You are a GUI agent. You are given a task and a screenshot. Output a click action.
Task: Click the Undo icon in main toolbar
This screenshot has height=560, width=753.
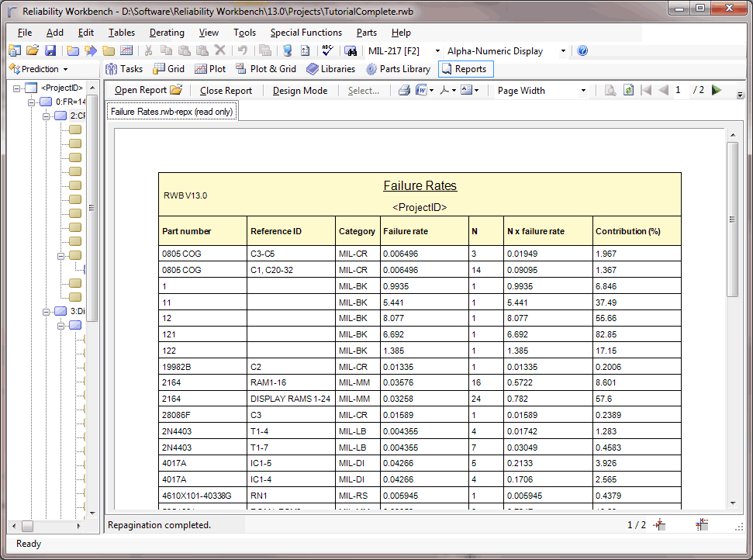coord(242,51)
